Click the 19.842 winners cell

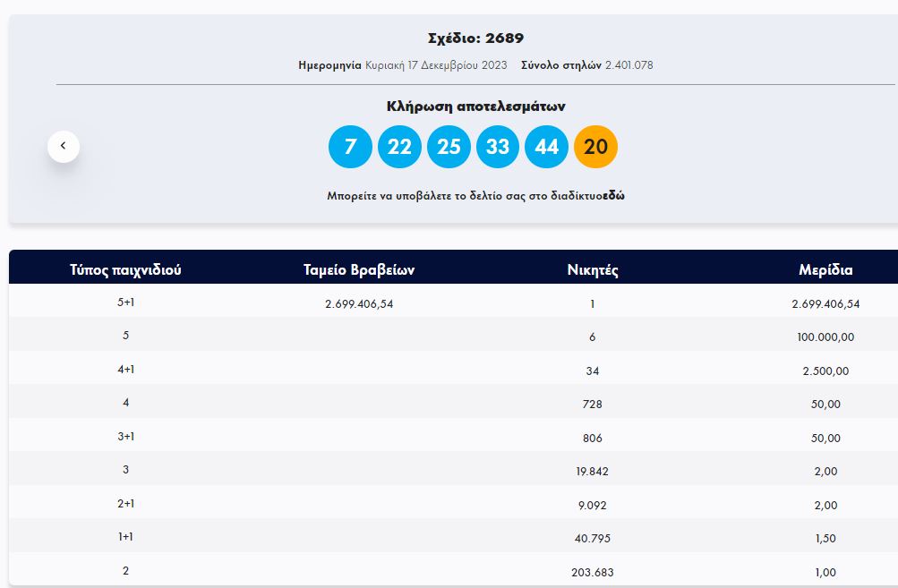click(593, 472)
